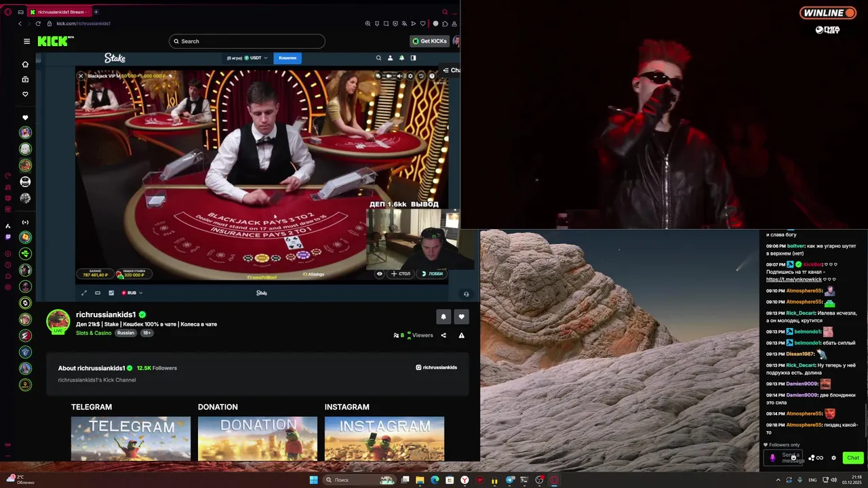
Task: Expand the USDT currency dropdown on Stake
Action: 256,58
